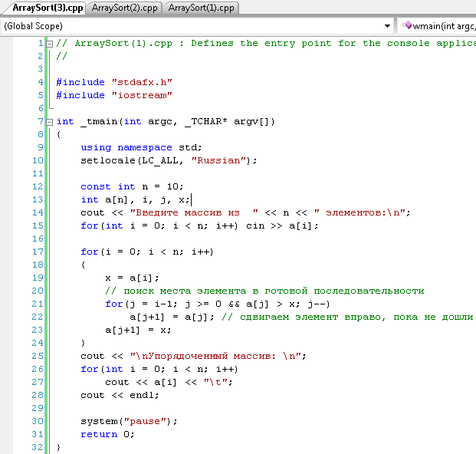This screenshot has width=476, height=454.
Task: Click on the int a[n], i, j, x declaration
Action: (136, 200)
